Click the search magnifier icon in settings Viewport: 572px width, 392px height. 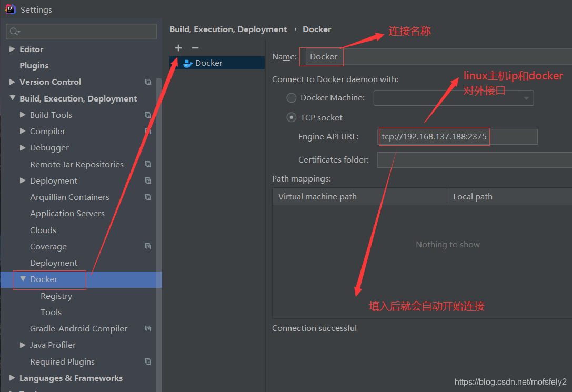15,32
